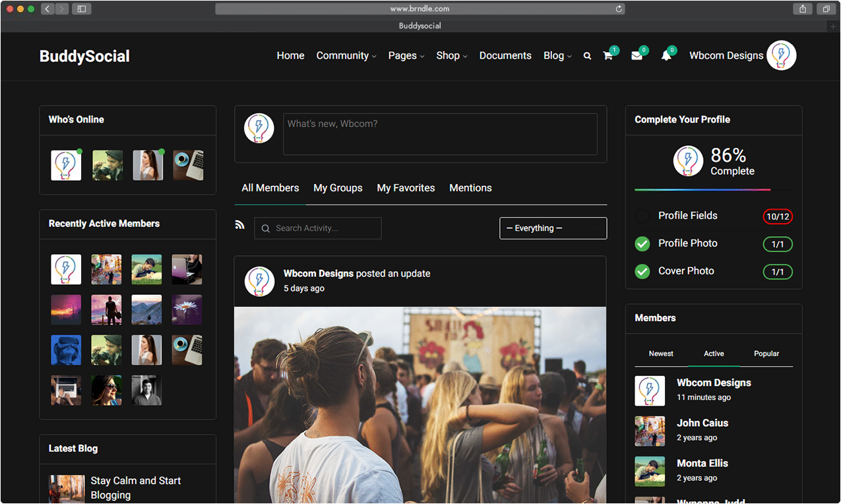Open the Documents menu item
Viewport: 841px width, 504px height.
click(505, 55)
